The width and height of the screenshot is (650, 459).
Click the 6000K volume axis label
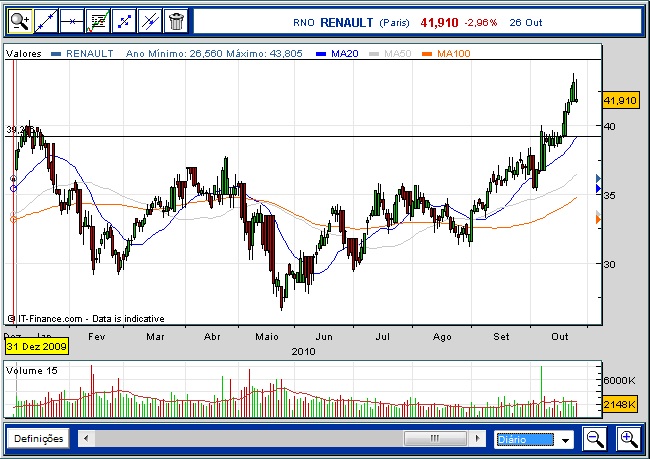pos(620,380)
